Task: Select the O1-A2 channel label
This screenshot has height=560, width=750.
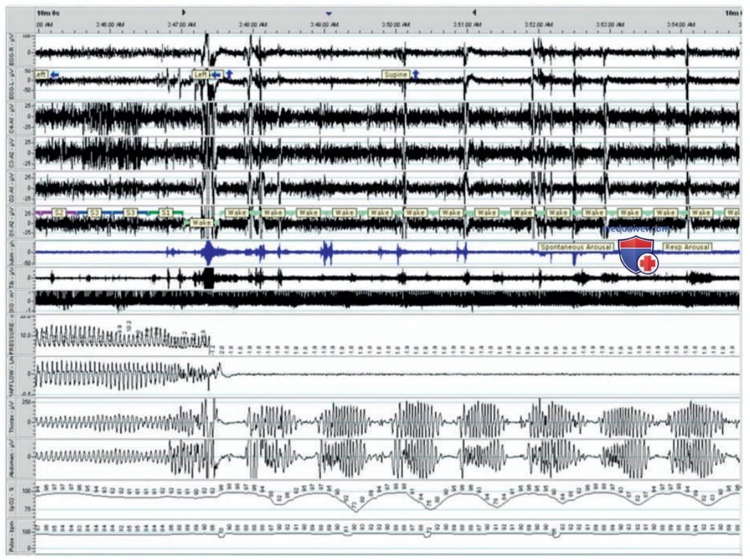Action: click(x=13, y=222)
